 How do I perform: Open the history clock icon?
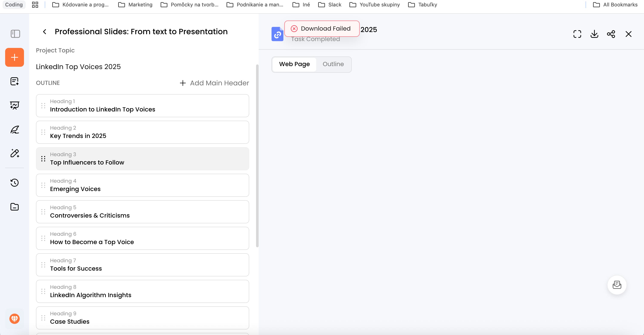(15, 183)
